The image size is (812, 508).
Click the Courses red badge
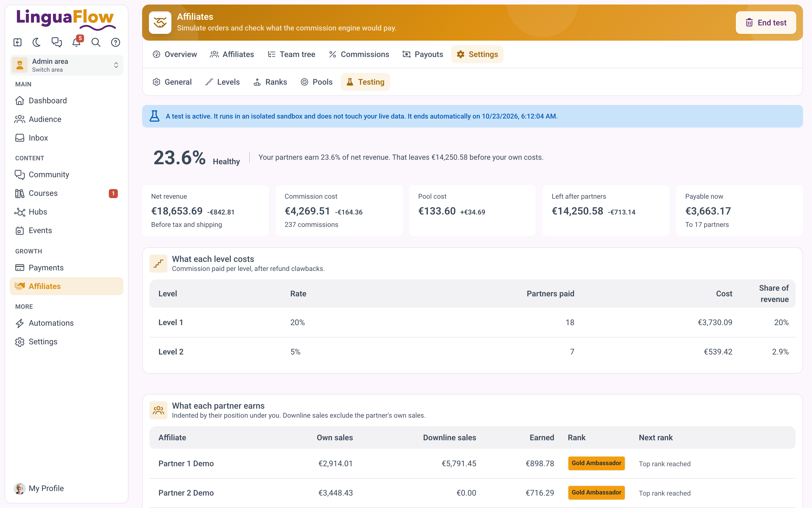point(113,194)
